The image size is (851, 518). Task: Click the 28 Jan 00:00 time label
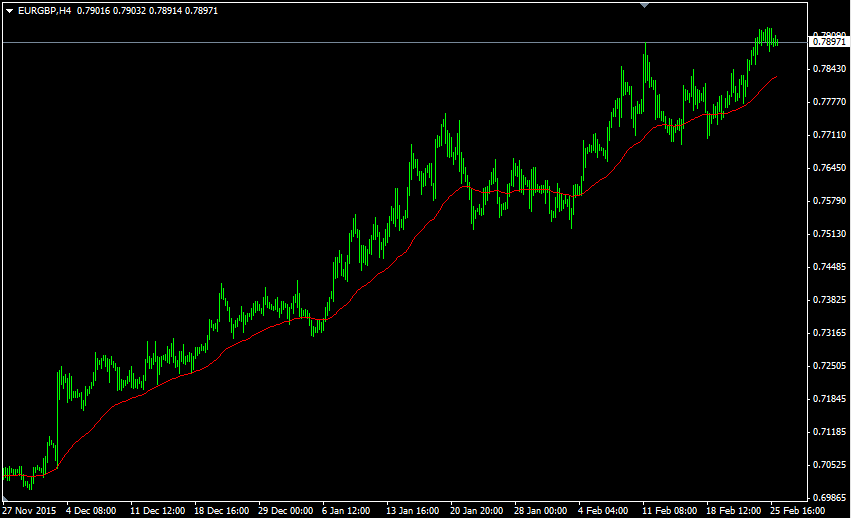pyautogui.click(x=541, y=511)
